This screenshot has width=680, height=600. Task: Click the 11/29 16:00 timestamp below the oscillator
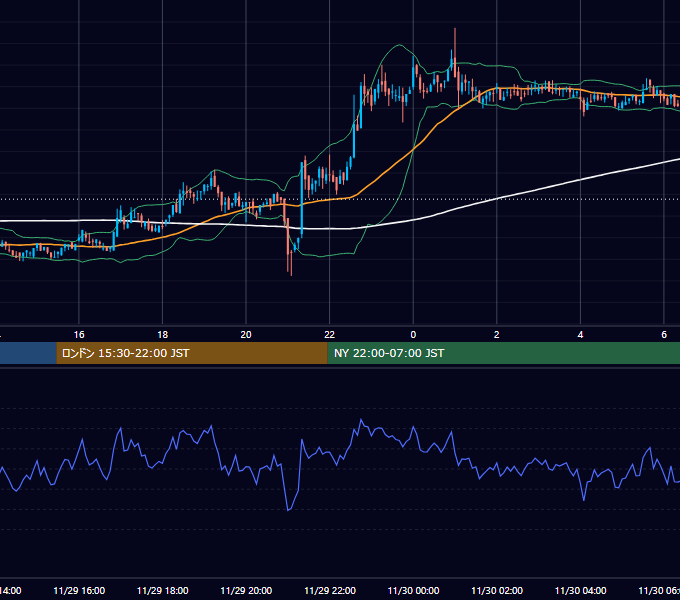[x=79, y=590]
